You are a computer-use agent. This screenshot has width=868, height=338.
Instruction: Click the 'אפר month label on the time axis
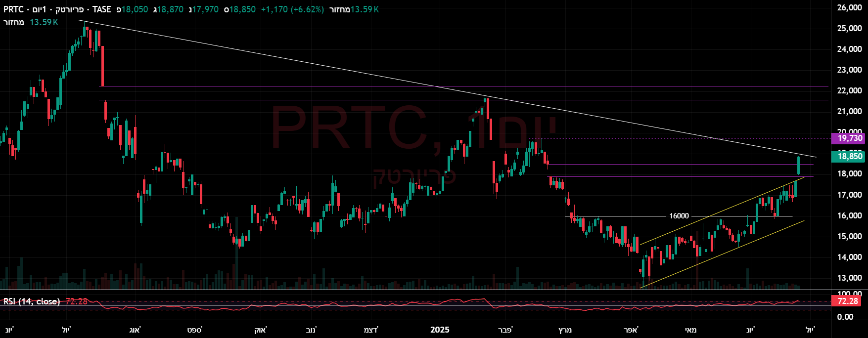[632, 330]
